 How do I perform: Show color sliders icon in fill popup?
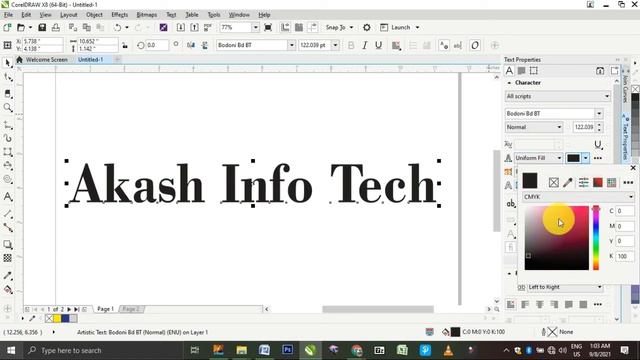pos(584,182)
